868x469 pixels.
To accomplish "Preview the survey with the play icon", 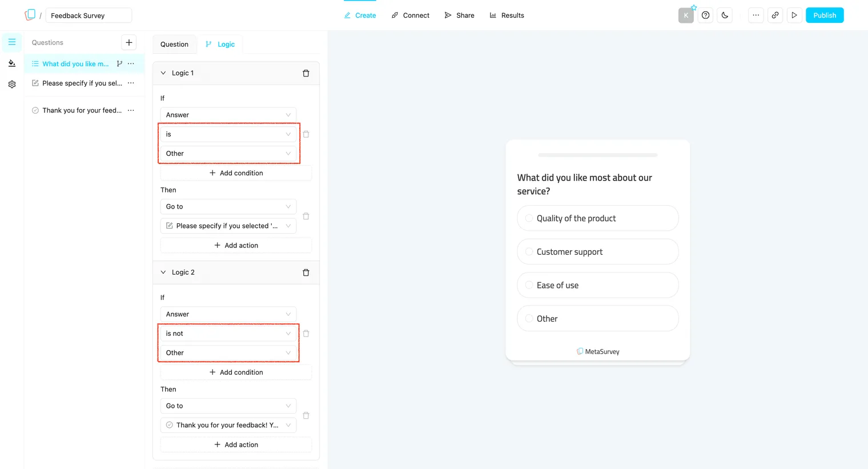I will [794, 15].
